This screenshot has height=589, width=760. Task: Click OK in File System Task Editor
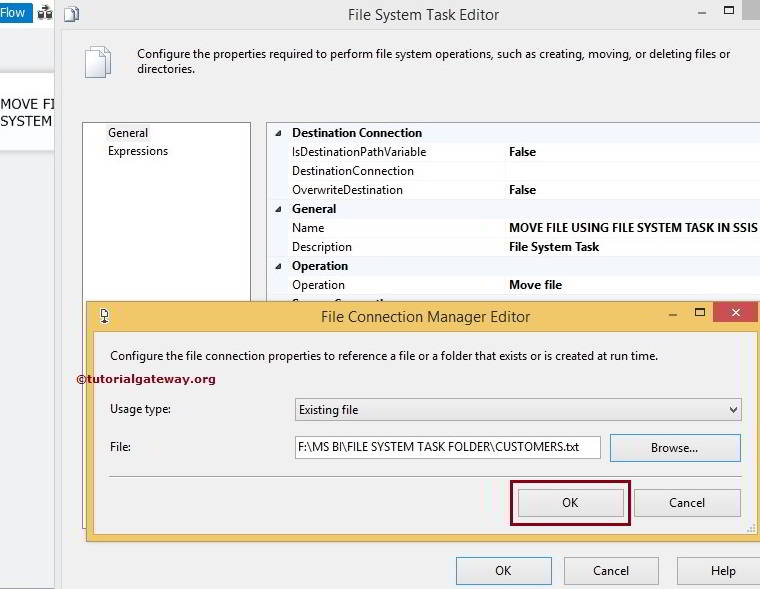click(503, 571)
